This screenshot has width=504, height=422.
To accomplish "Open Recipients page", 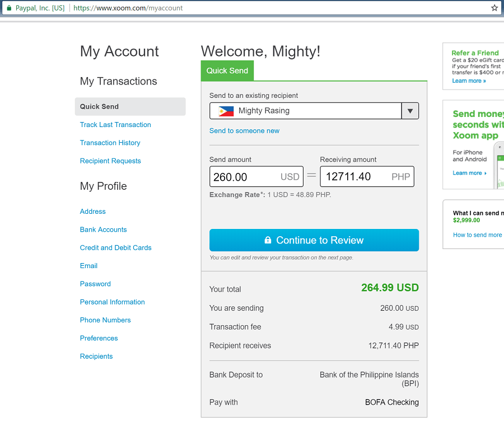I will (x=96, y=357).
